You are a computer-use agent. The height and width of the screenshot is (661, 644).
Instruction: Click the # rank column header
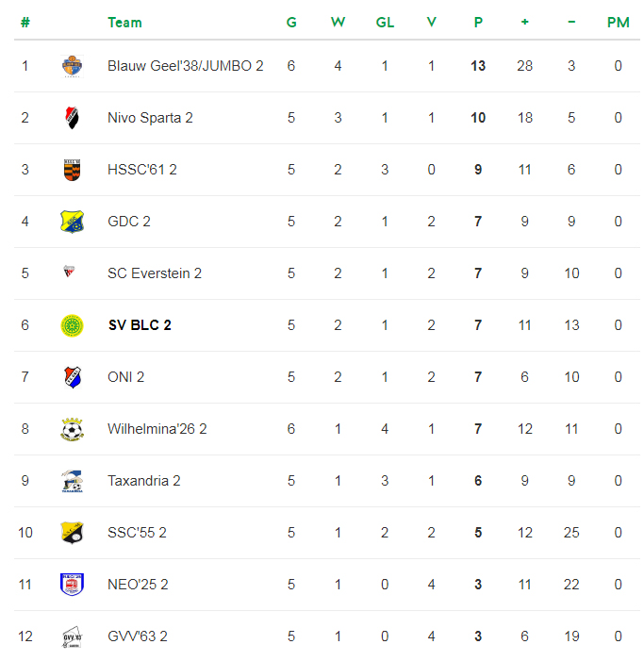tap(25, 23)
